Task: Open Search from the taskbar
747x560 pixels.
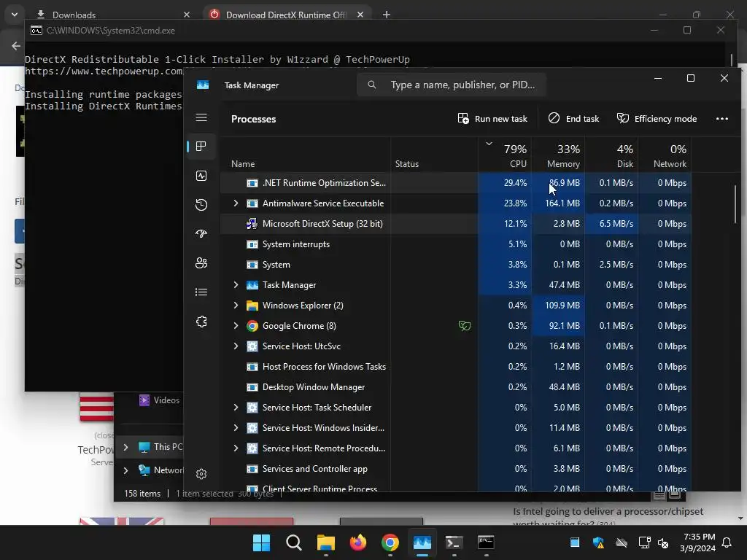Action: [x=293, y=542]
